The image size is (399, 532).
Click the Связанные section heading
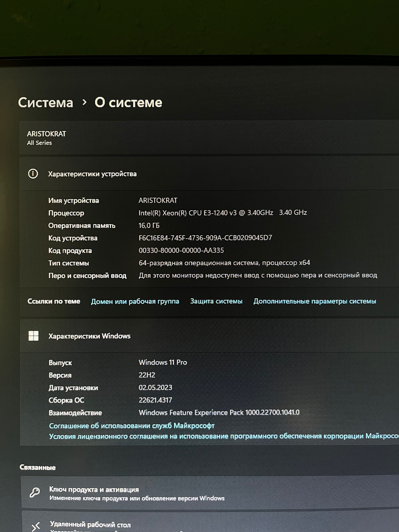pos(37,467)
